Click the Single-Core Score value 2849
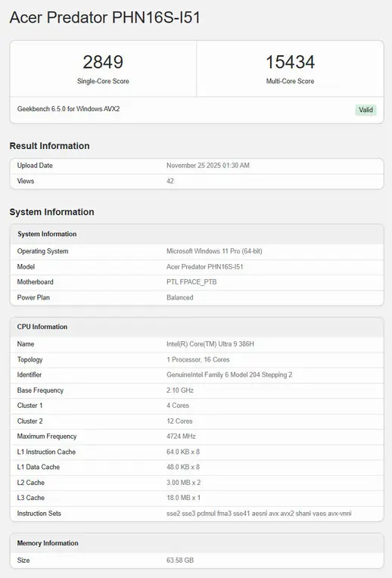Screen dimensions: 392x578 (x=103, y=62)
